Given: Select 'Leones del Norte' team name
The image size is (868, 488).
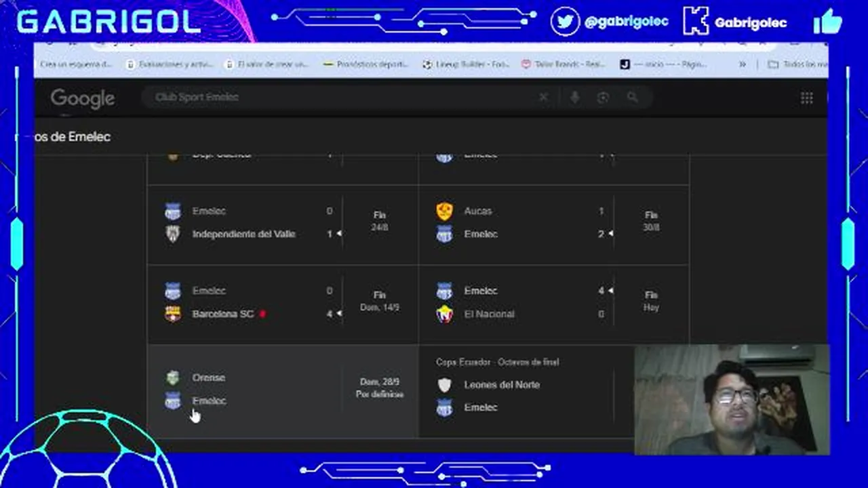Looking at the screenshot, I should coord(502,385).
